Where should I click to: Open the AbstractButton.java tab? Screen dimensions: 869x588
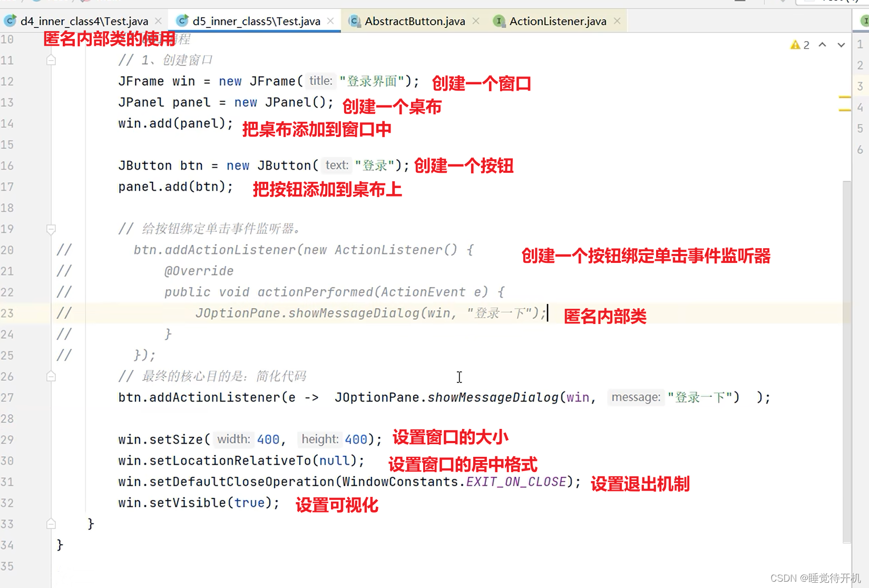(415, 21)
